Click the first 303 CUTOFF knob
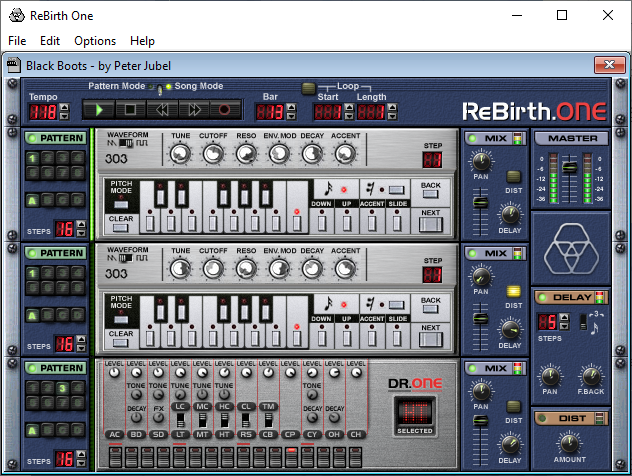The width and height of the screenshot is (632, 476). (212, 153)
